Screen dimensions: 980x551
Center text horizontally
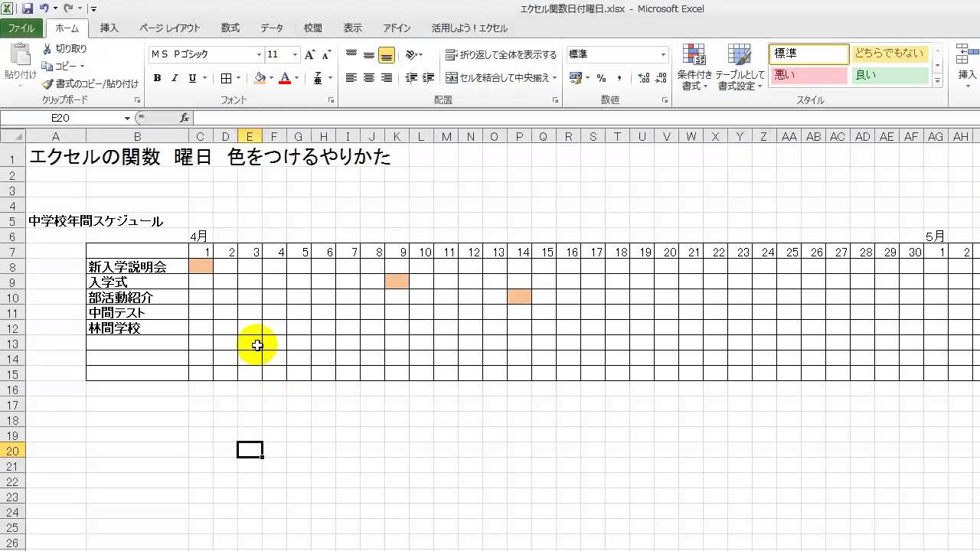pyautogui.click(x=369, y=78)
